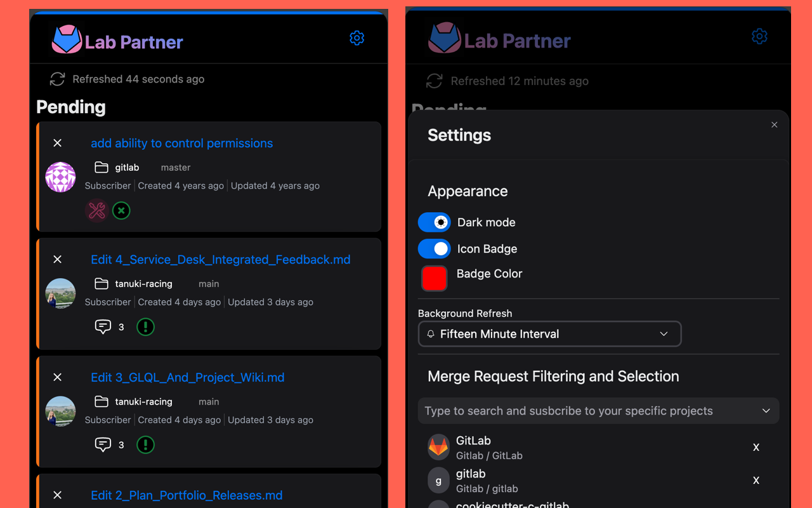812x508 pixels.
Task: Turn off the Icon Badge toggle
Action: click(434, 248)
